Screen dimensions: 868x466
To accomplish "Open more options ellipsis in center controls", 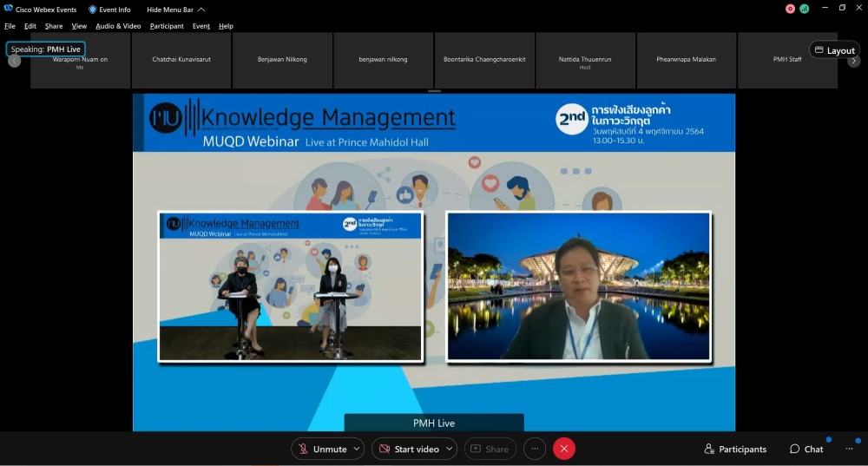I will [535, 449].
